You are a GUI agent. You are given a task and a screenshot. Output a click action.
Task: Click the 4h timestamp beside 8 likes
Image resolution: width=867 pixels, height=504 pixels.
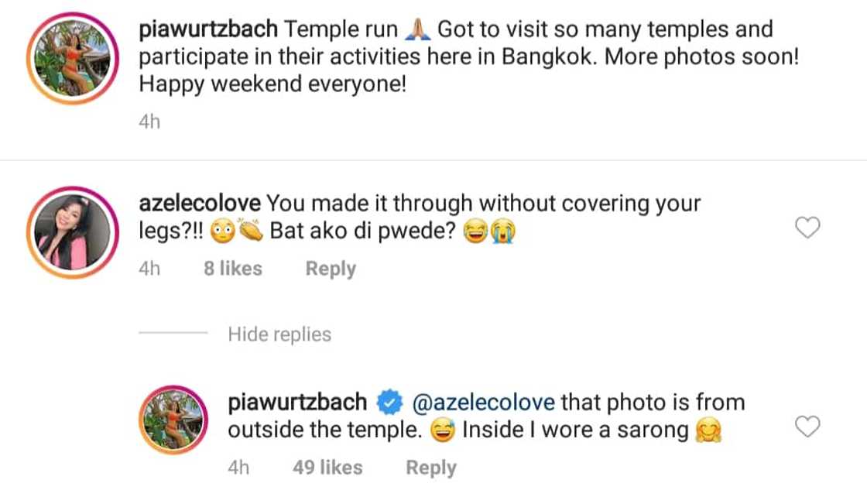149,269
